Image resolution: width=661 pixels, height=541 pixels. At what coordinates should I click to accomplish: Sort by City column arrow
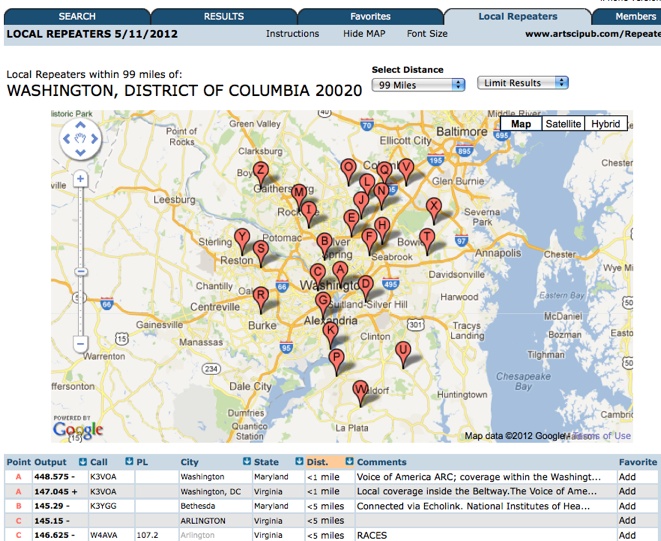[x=247, y=461]
